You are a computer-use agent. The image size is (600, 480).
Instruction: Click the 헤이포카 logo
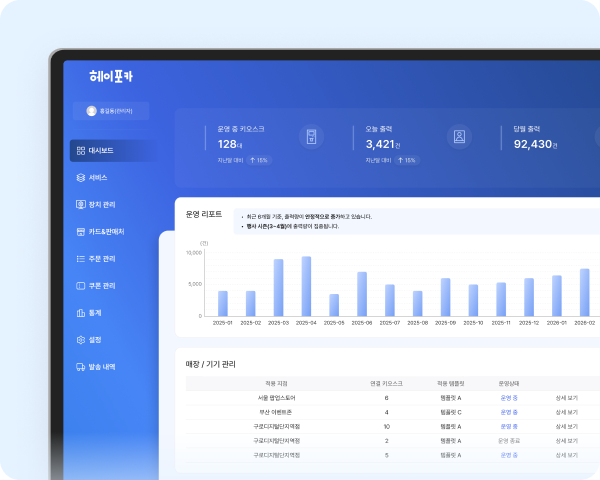pyautogui.click(x=111, y=76)
